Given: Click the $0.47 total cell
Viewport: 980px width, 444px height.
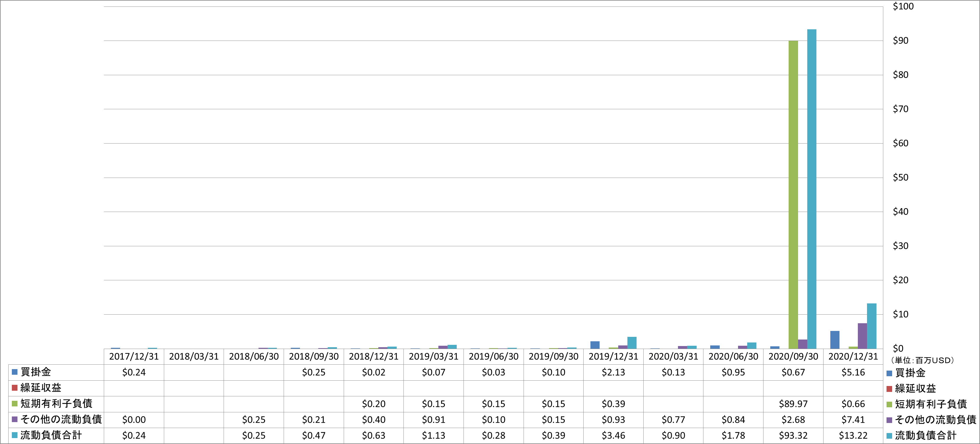Looking at the screenshot, I should [x=314, y=435].
